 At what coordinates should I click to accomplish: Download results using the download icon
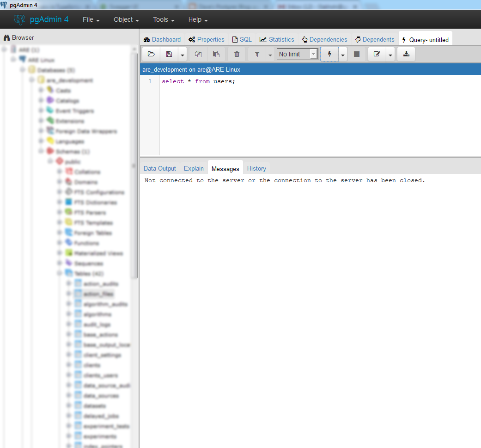click(x=406, y=54)
